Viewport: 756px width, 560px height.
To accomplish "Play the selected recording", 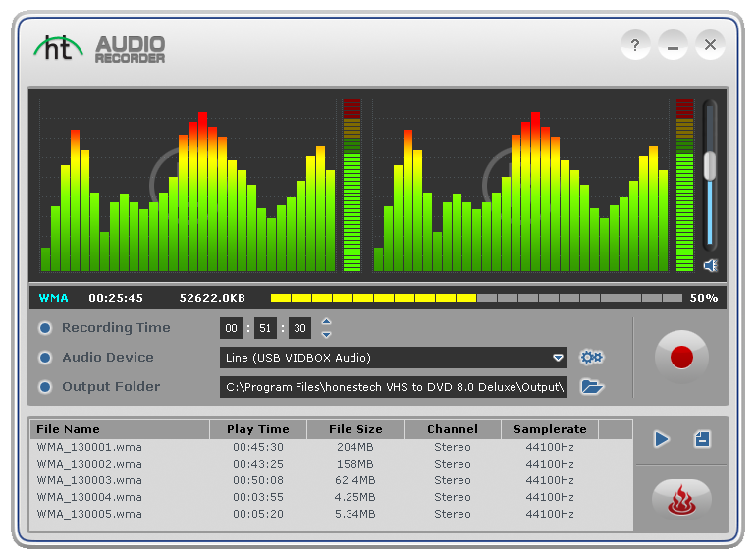I will pyautogui.click(x=662, y=439).
